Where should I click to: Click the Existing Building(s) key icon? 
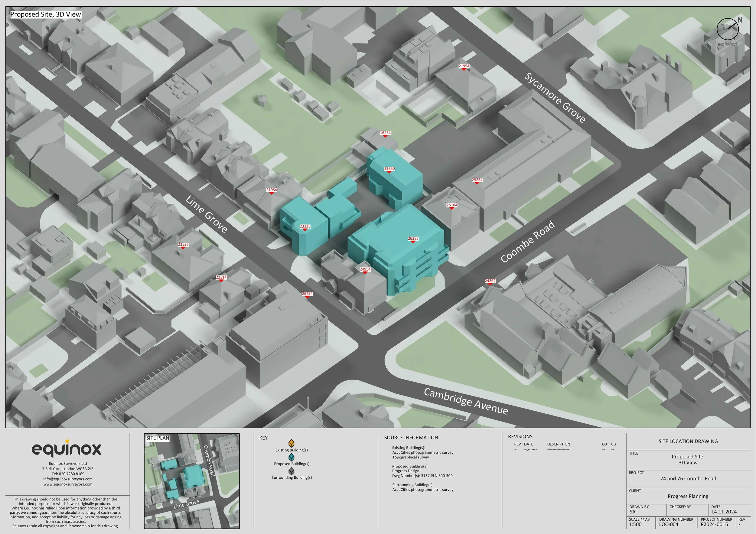click(292, 443)
